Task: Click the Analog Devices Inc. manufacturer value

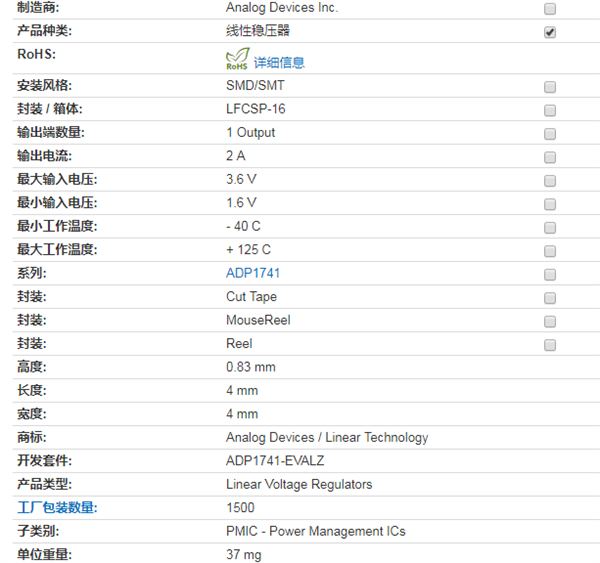Action: pyautogui.click(x=282, y=7)
